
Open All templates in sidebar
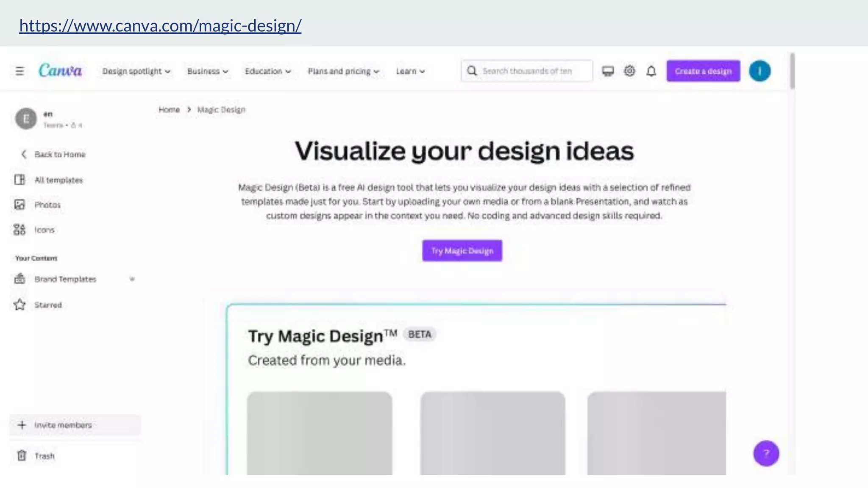pyautogui.click(x=58, y=180)
